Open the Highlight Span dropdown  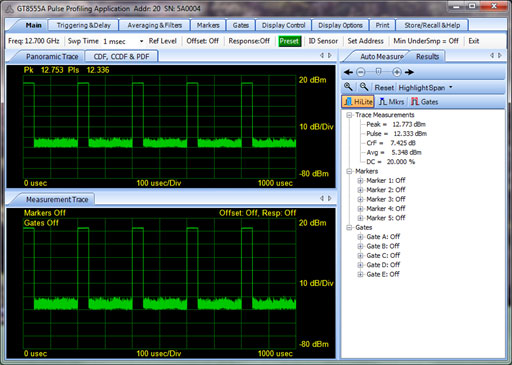(425, 88)
